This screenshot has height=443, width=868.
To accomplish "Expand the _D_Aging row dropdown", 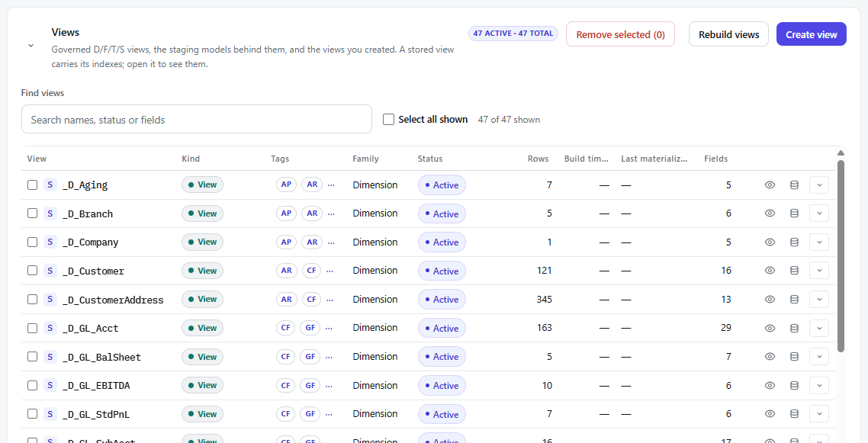I will 818,185.
